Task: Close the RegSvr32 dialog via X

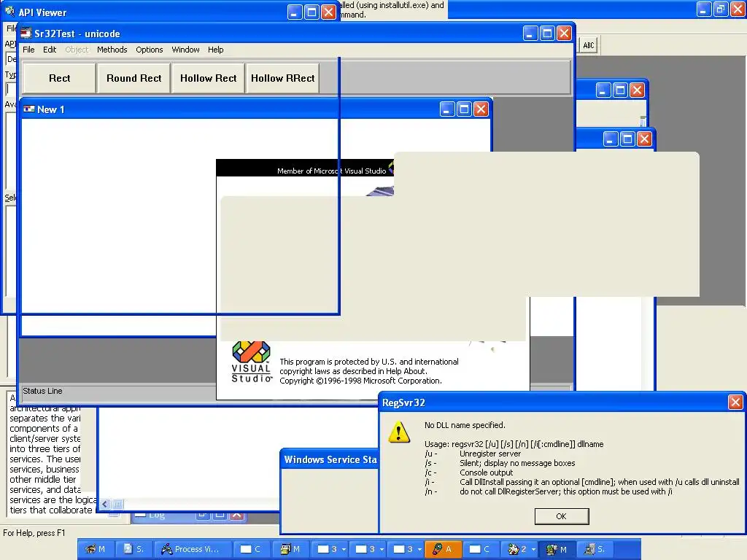Action: tap(735, 402)
